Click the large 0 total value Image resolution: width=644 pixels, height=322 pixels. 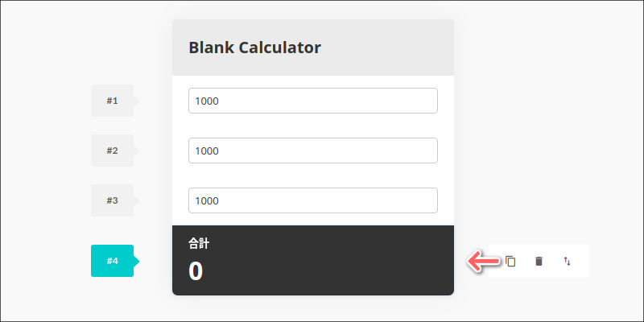(196, 271)
